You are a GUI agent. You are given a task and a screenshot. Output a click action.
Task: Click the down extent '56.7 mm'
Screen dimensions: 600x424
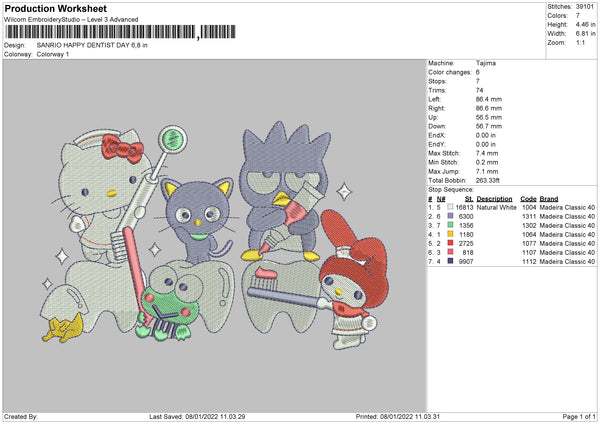pyautogui.click(x=489, y=126)
